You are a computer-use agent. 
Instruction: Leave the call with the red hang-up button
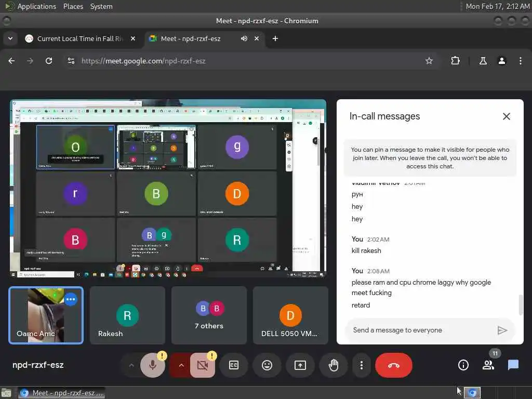coord(394,365)
